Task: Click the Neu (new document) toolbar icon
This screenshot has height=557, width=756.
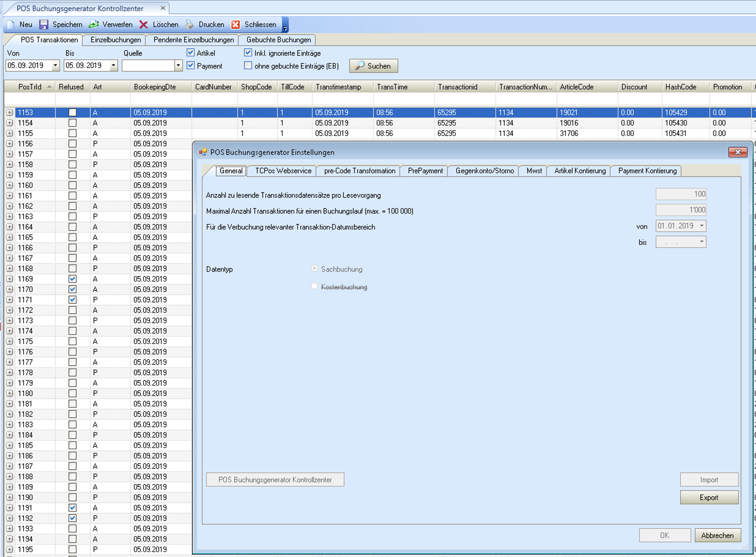Action: pos(11,24)
